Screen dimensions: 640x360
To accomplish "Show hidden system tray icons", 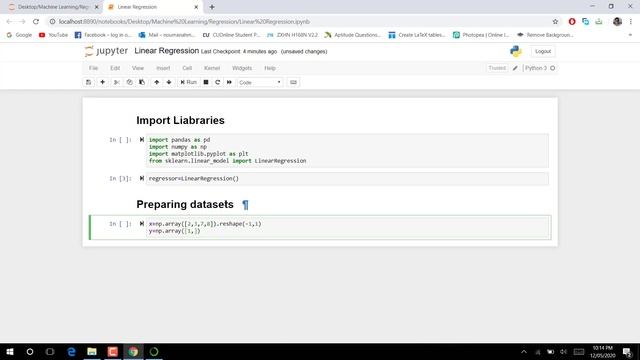I will point(524,352).
